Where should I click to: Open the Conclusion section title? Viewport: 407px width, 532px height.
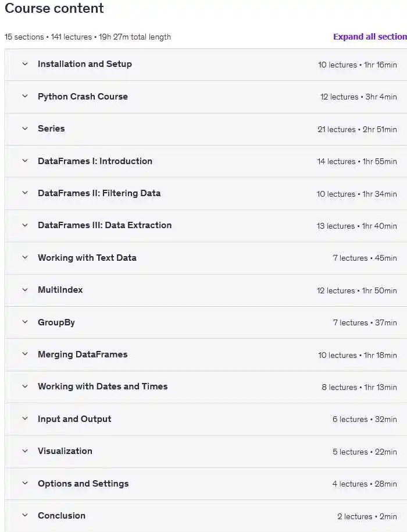click(62, 516)
